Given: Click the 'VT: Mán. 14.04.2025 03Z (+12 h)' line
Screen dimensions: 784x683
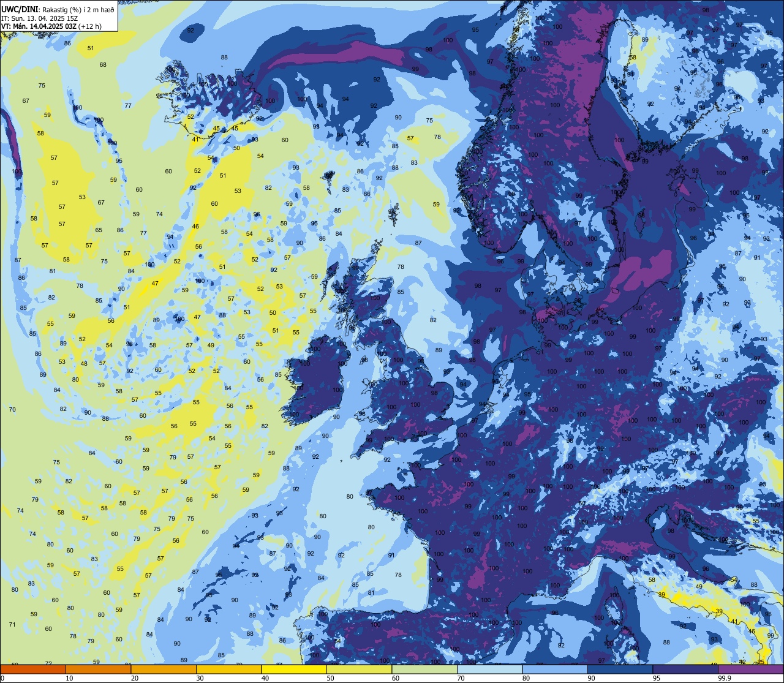Looking at the screenshot, I should pyautogui.click(x=51, y=26).
